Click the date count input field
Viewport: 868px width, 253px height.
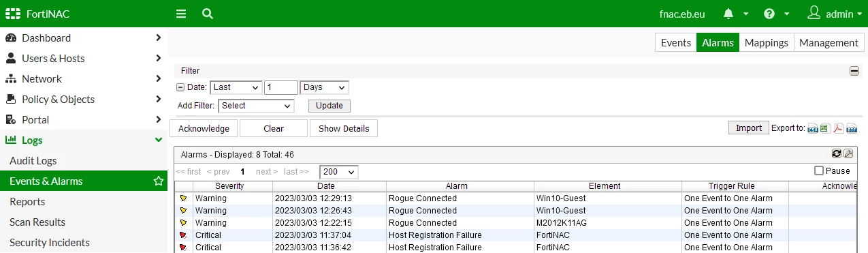[281, 87]
